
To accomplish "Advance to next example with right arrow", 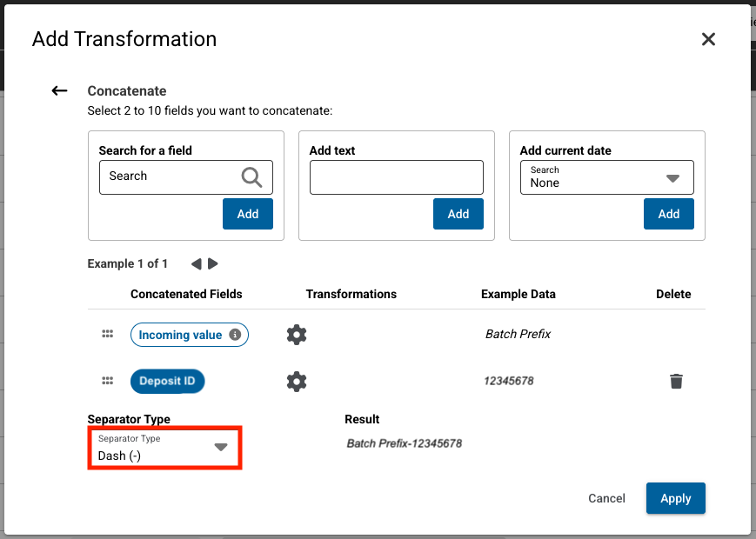I will tap(213, 263).
